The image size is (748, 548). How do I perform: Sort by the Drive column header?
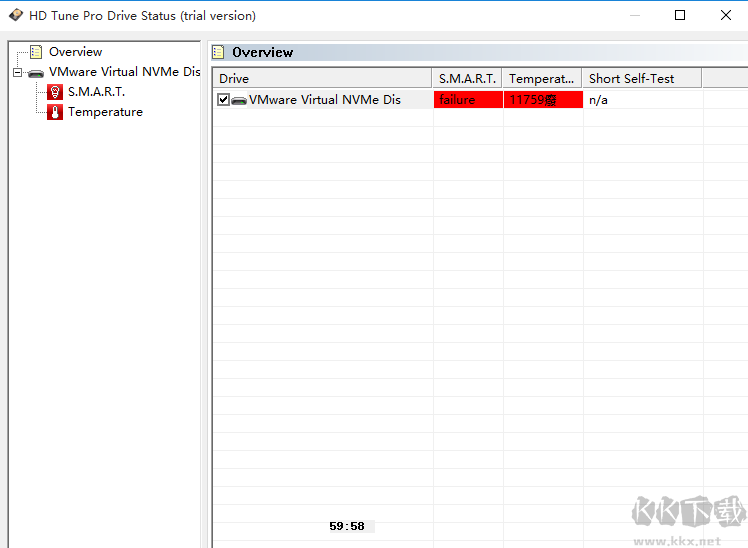coord(322,78)
